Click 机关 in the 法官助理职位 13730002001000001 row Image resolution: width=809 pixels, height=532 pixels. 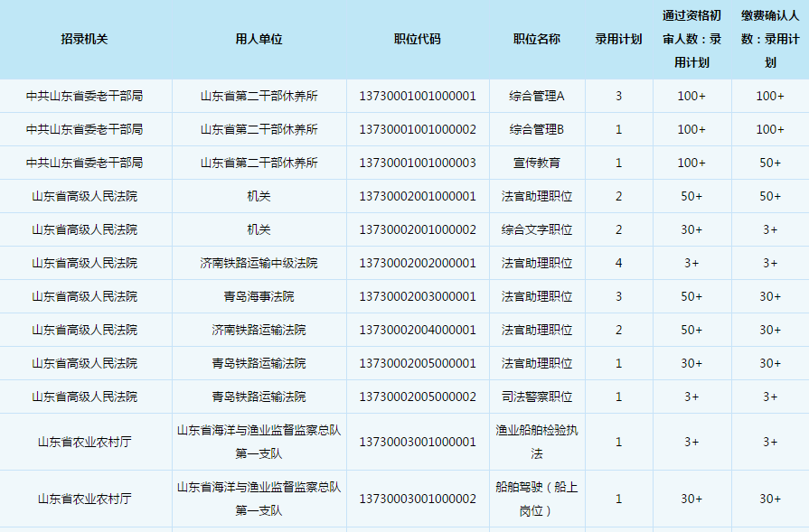259,196
